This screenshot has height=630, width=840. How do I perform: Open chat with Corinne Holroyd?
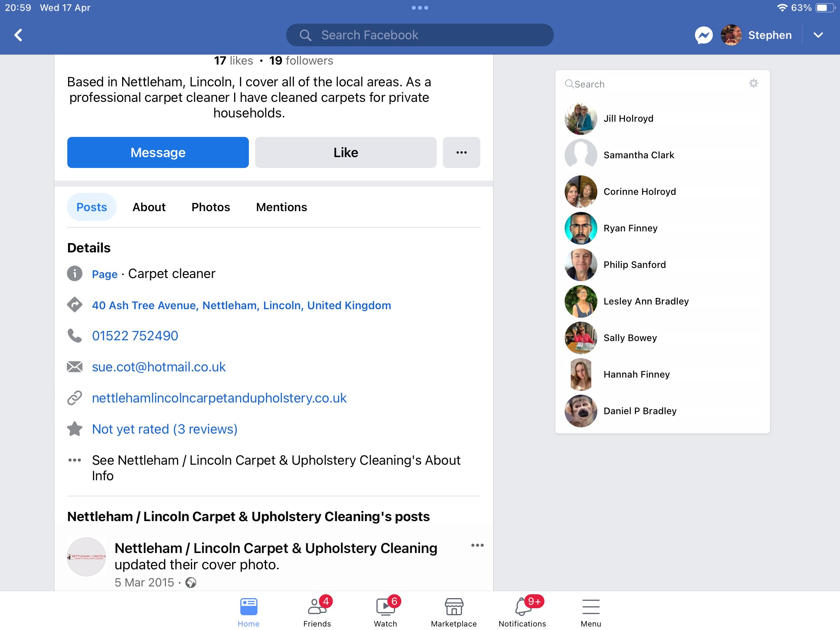click(x=663, y=192)
